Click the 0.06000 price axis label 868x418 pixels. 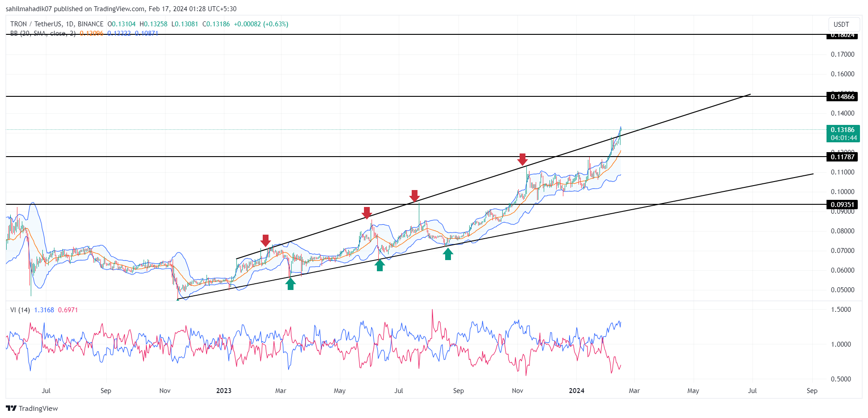click(x=843, y=270)
